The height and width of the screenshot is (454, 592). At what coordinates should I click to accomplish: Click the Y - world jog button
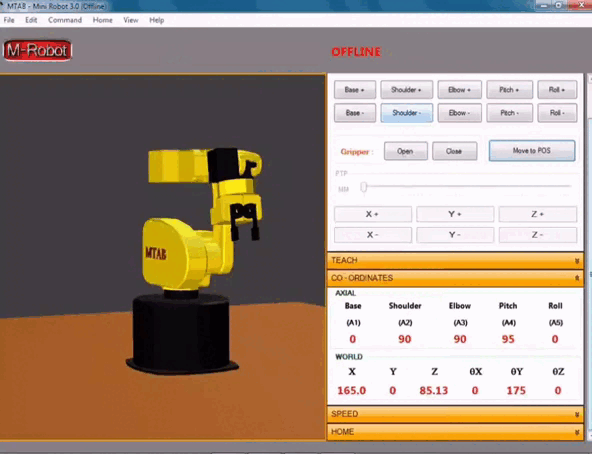455,235
